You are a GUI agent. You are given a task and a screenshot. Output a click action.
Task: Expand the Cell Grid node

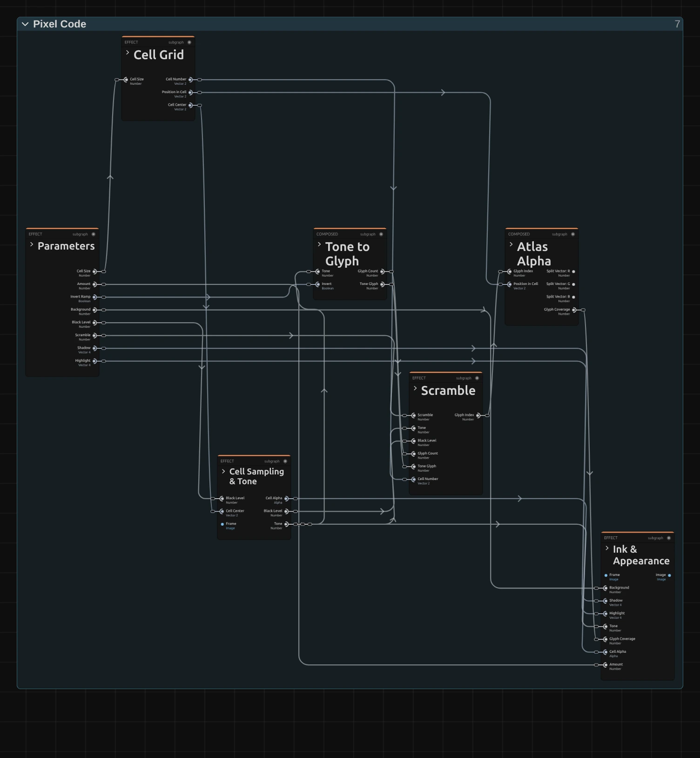(128, 53)
